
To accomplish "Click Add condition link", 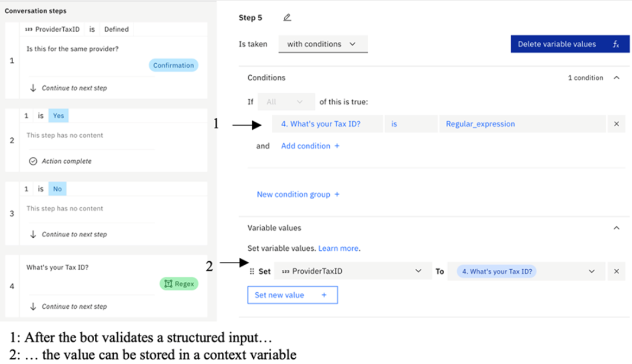I will tap(310, 146).
